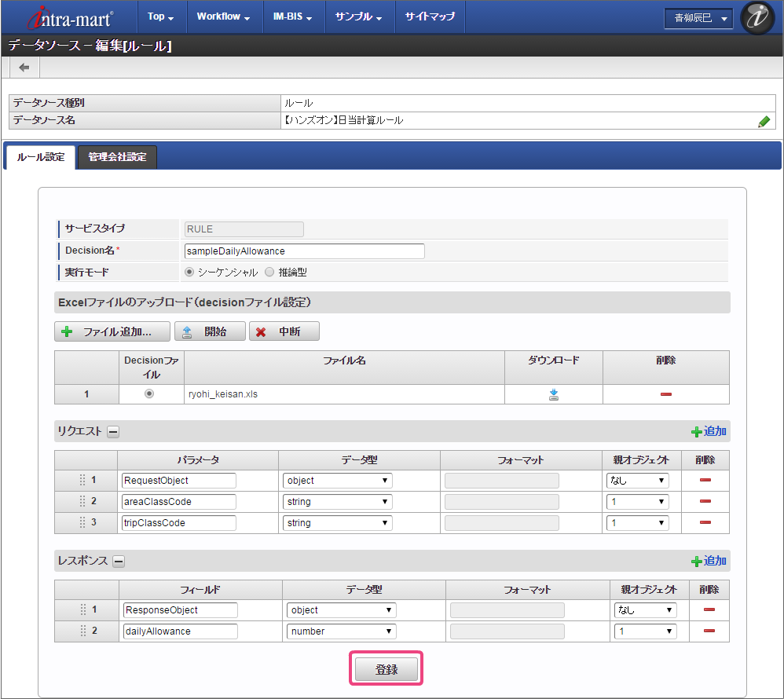Switch to 管理会社設定 tab
The width and height of the screenshot is (784, 699).
tap(117, 157)
